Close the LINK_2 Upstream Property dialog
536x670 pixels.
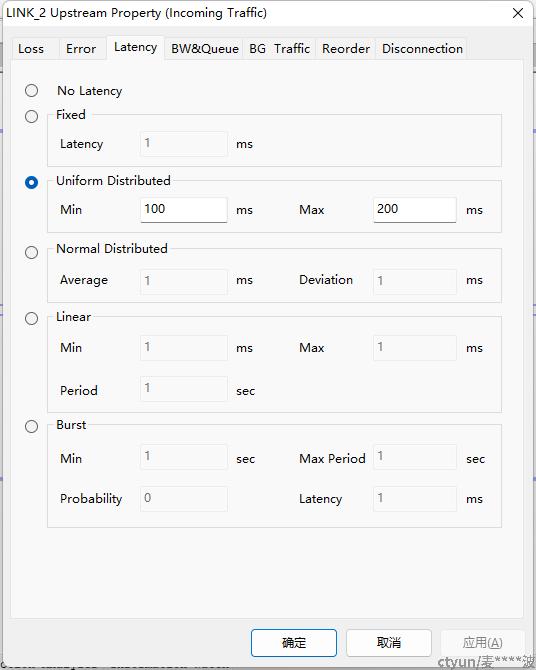(x=518, y=13)
